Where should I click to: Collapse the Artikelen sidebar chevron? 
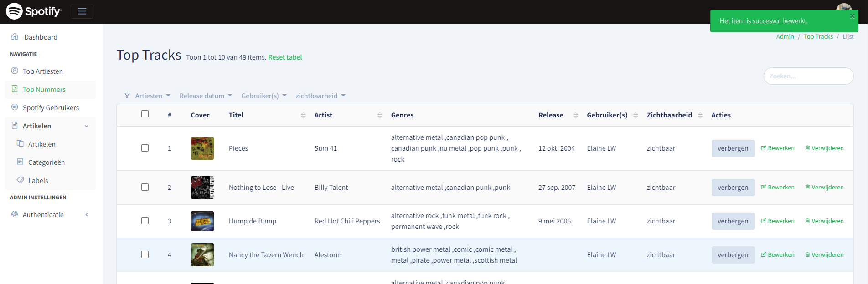click(x=87, y=126)
